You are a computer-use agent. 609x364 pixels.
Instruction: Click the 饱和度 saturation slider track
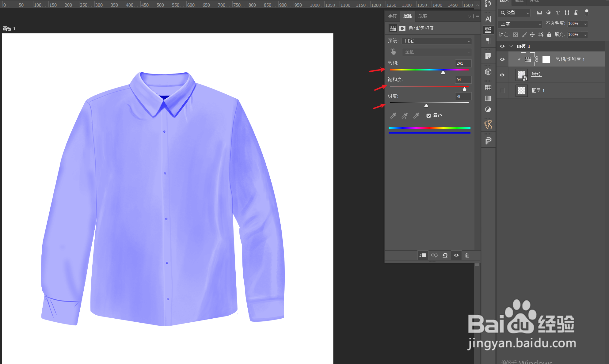click(x=429, y=86)
